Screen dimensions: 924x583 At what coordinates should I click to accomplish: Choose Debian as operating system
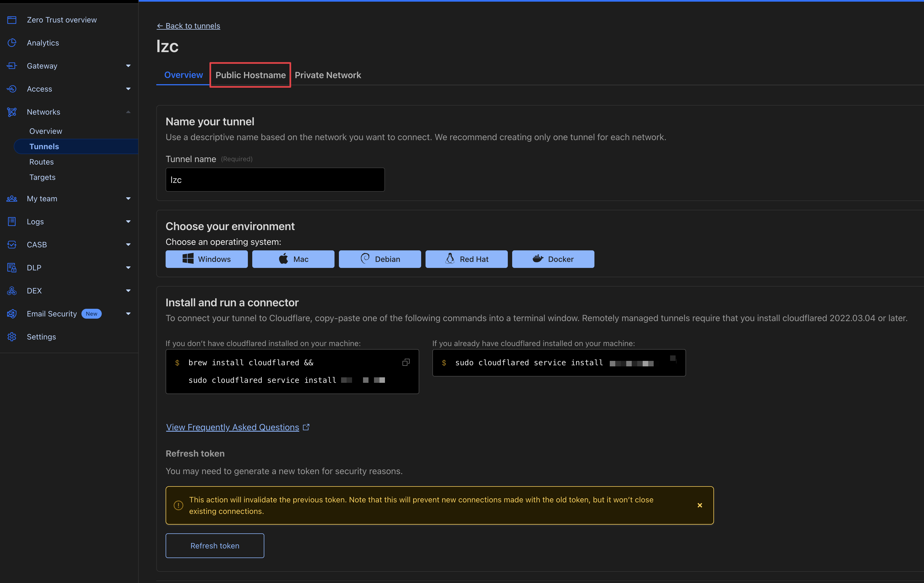[x=380, y=259]
